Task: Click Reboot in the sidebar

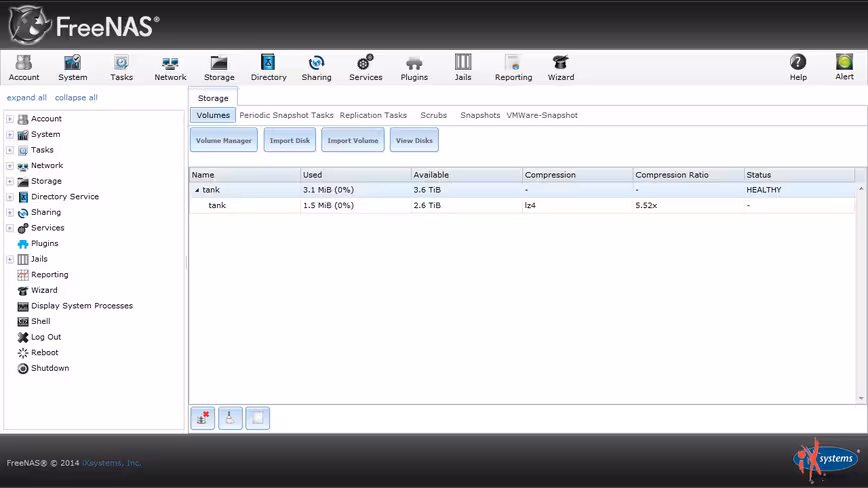Action: point(44,352)
